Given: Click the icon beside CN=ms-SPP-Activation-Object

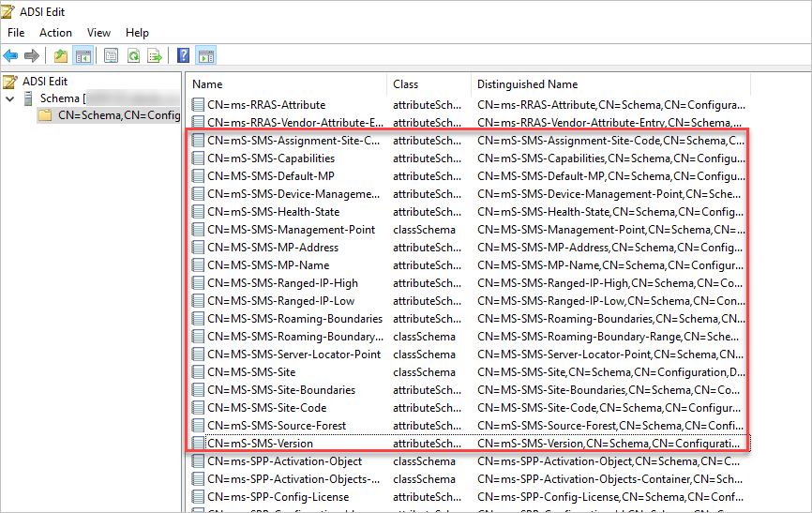Looking at the screenshot, I should click(x=198, y=460).
